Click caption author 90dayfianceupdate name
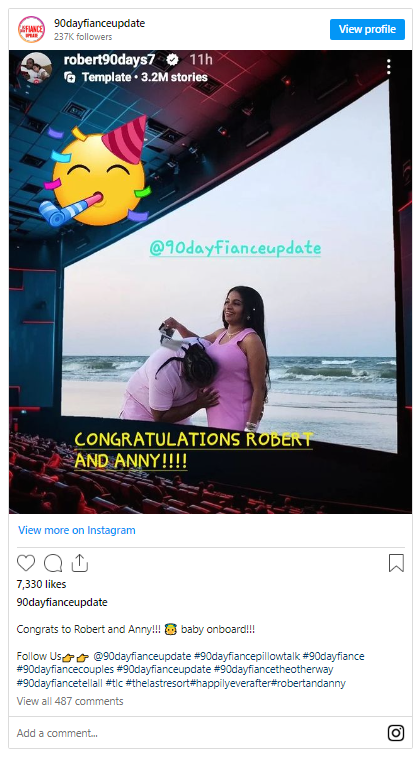Viewport: 418px width, 758px height. click(x=62, y=602)
